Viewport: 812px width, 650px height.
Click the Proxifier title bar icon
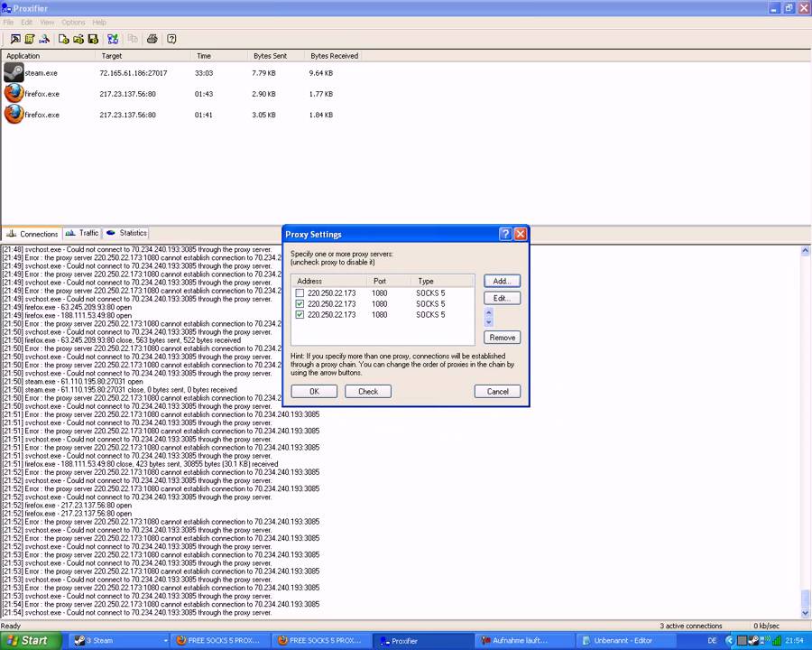pos(6,8)
